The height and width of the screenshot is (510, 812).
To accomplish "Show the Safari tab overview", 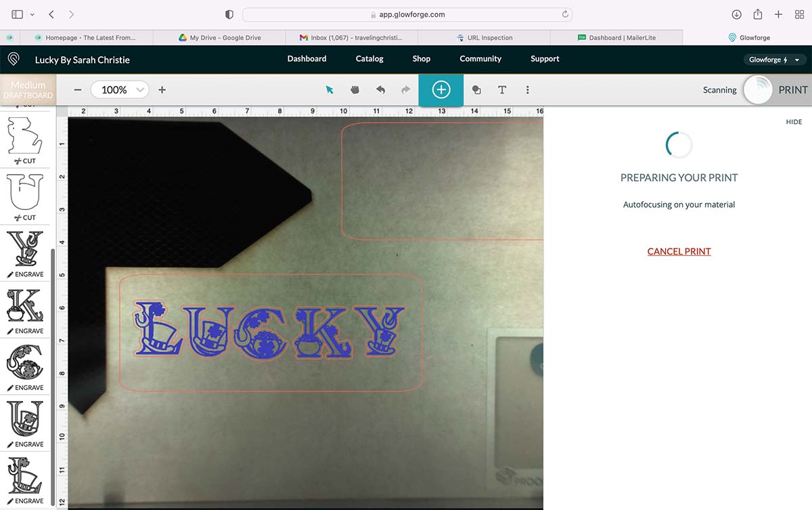I will (x=799, y=14).
